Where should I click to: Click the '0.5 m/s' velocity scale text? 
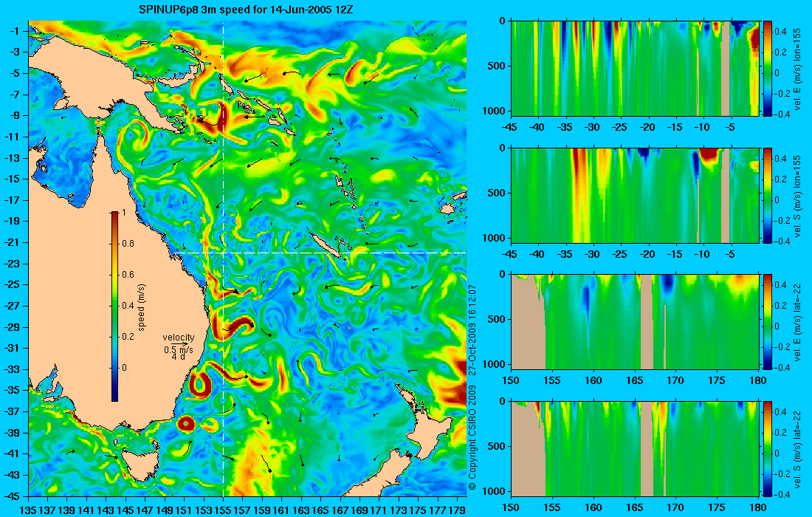[x=179, y=350]
